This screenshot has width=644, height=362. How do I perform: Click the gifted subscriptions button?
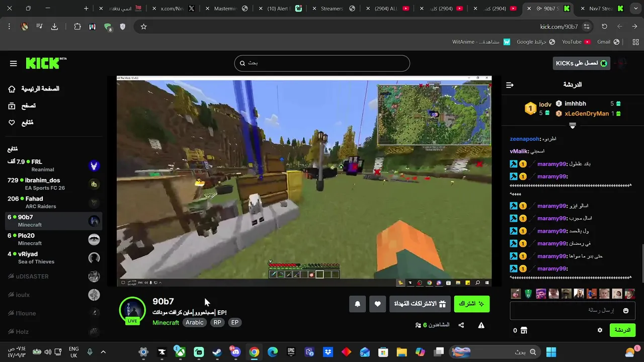(420, 304)
